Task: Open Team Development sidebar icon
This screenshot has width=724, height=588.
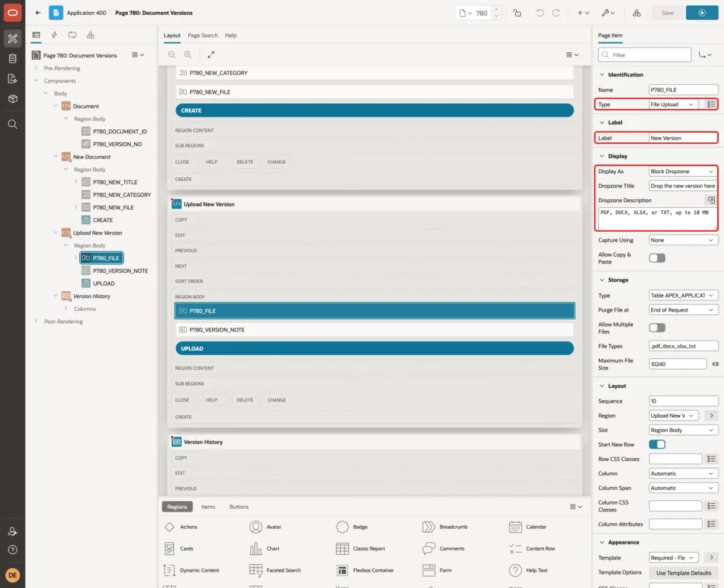Action: (13, 79)
